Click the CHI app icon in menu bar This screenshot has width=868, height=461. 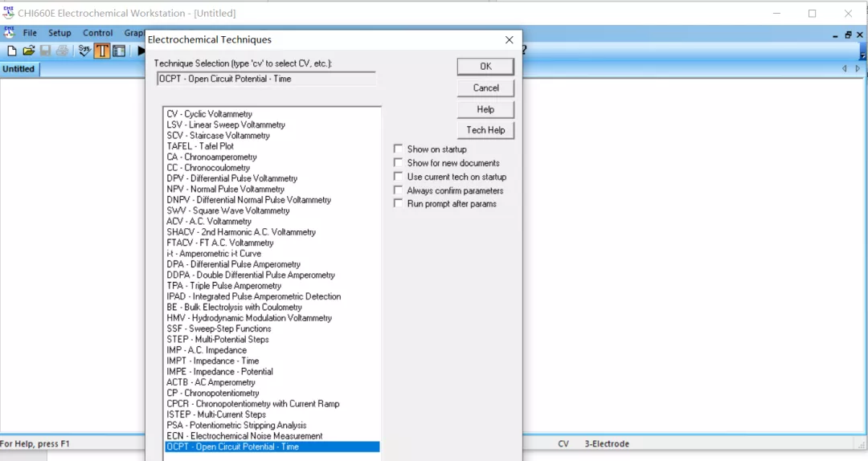(9, 33)
